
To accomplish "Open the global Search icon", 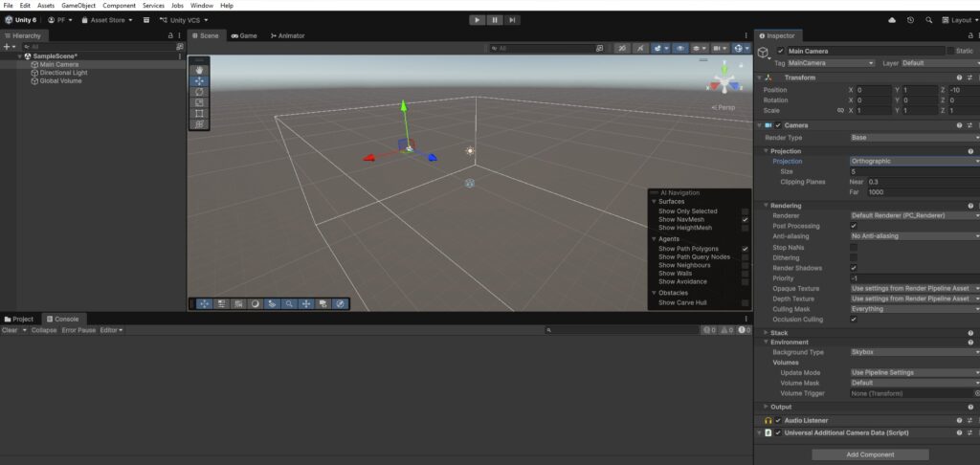I will (928, 20).
